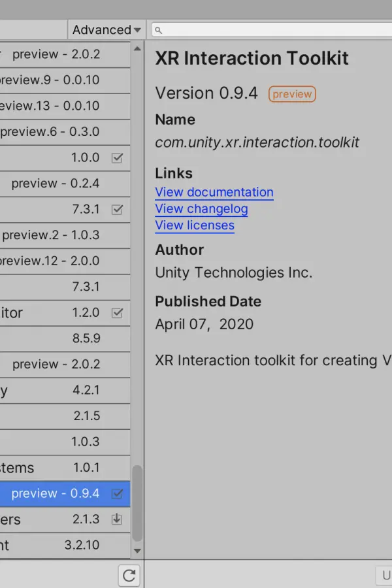The width and height of the screenshot is (392, 588).
Task: Click the scroll down arrow of package list
Action: [x=137, y=551]
